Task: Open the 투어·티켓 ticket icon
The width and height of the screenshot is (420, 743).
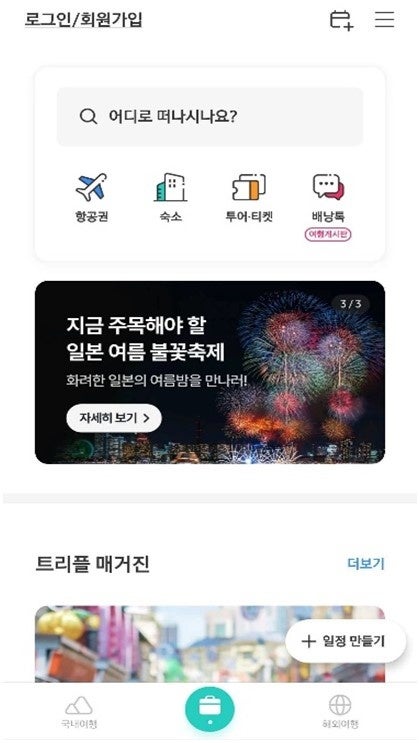Action: pyautogui.click(x=248, y=188)
